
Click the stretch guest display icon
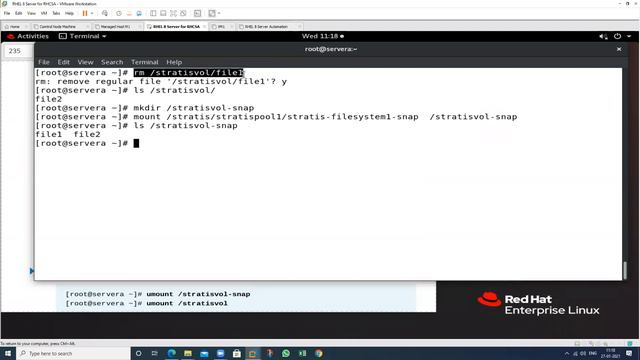212,13
